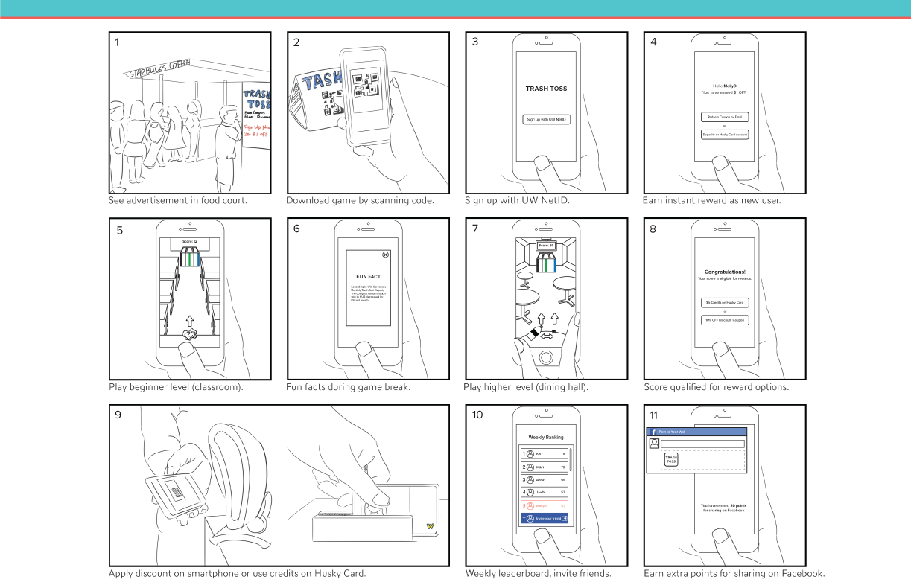Click the left-right swap arrow in panel 7
The height and width of the screenshot is (588, 911).
[547, 336]
